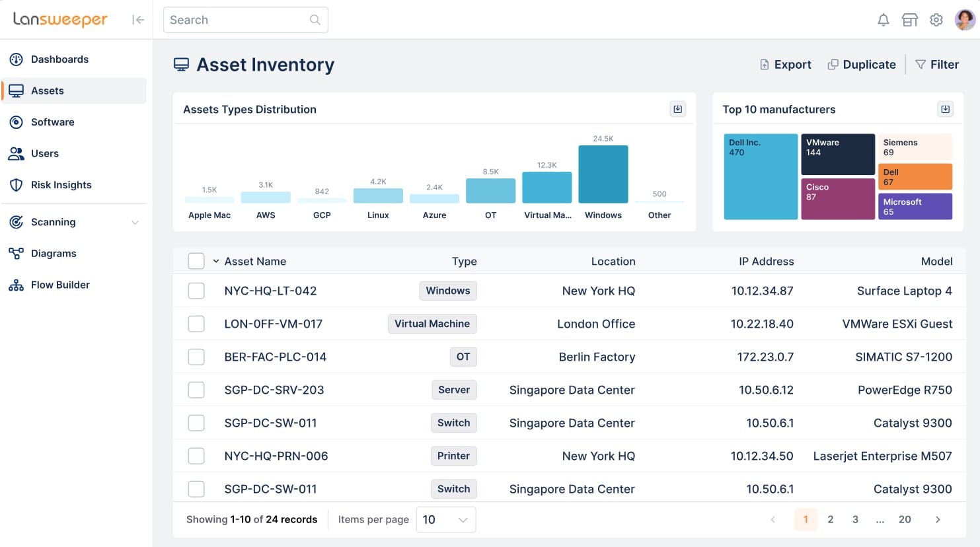980x547 pixels.
Task: Open the items per page dropdown
Action: 446,520
